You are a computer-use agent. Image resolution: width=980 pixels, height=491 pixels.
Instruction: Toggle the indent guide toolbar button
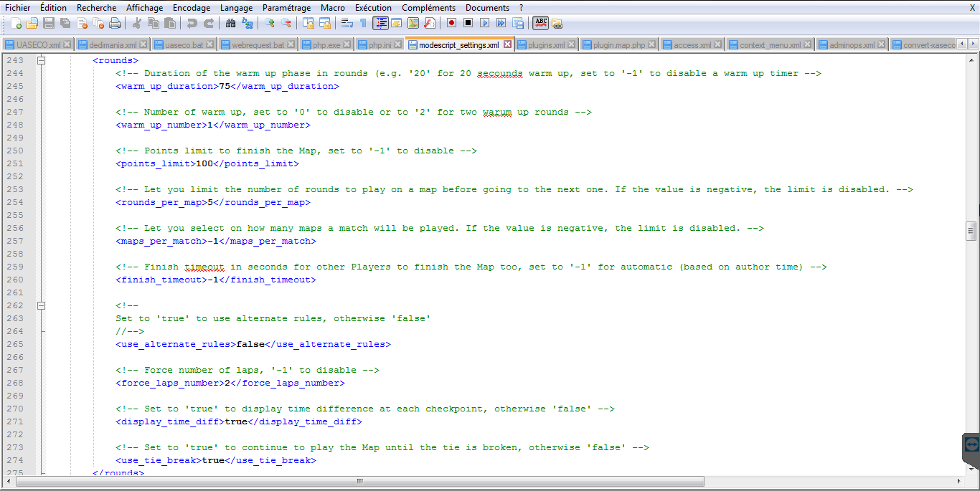click(380, 23)
